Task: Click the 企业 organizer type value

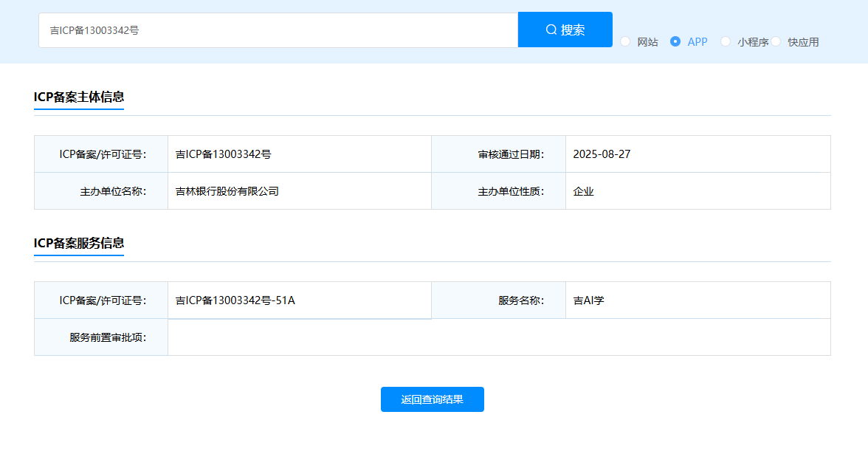Action: point(583,192)
